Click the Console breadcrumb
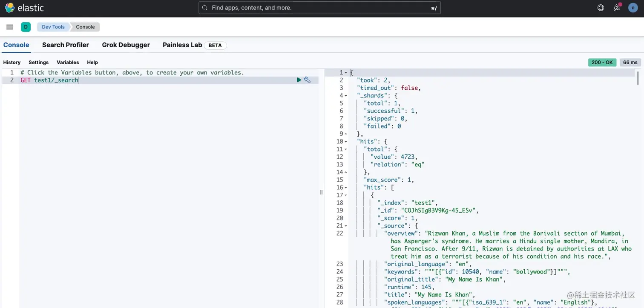Viewport: 644px width, 308px height. [x=85, y=27]
